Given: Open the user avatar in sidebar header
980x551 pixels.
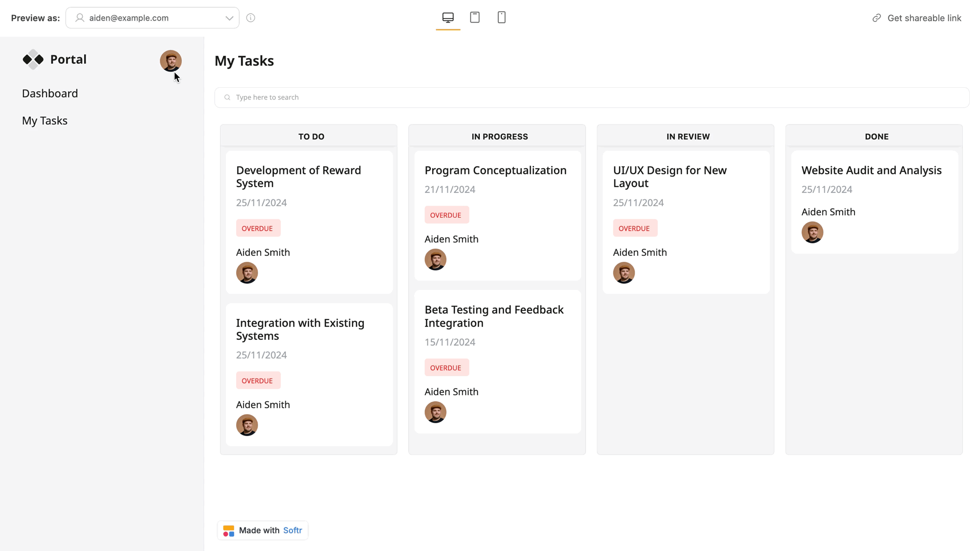Looking at the screenshot, I should click(x=171, y=61).
